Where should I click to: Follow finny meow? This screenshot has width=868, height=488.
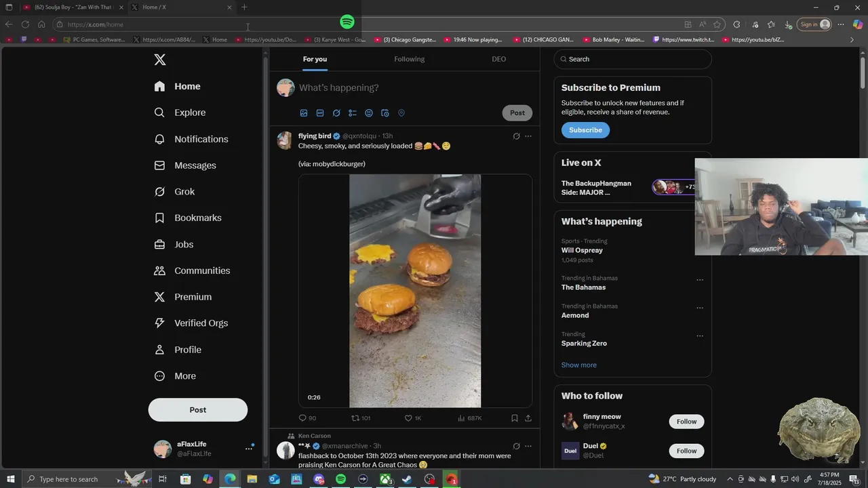pyautogui.click(x=686, y=422)
